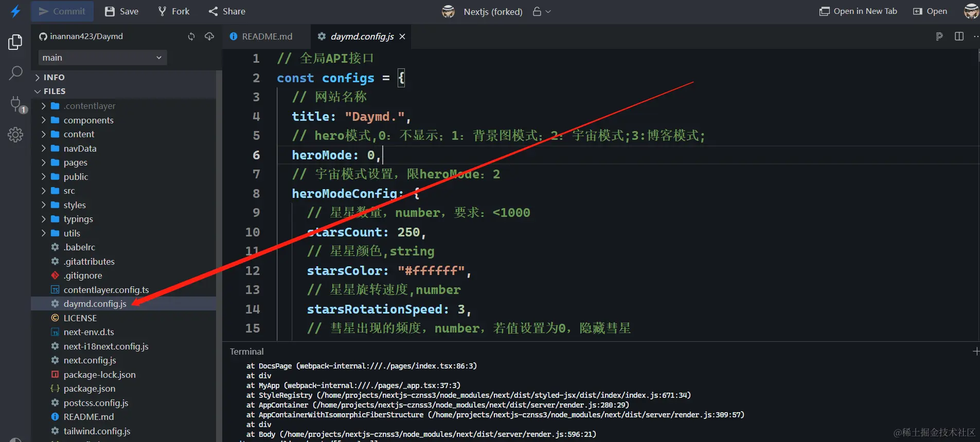This screenshot has width=980, height=442.
Task: Click the sync repository refresh icon
Action: click(191, 36)
